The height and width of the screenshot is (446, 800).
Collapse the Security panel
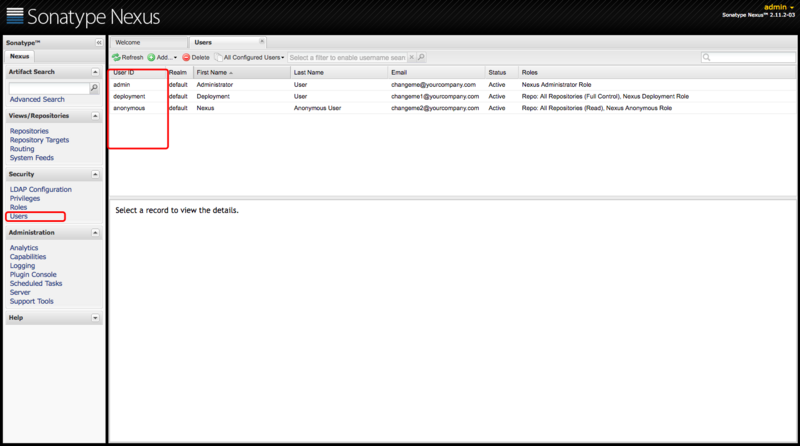pos(95,175)
